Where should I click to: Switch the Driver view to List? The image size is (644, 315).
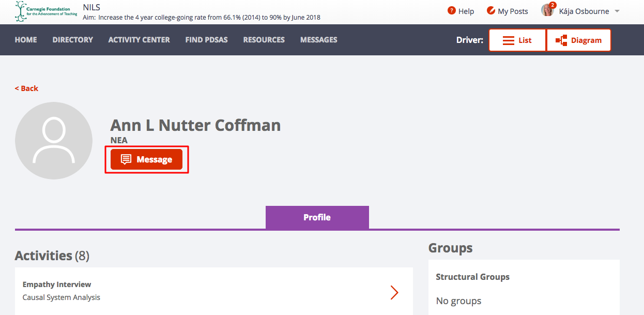pos(517,40)
